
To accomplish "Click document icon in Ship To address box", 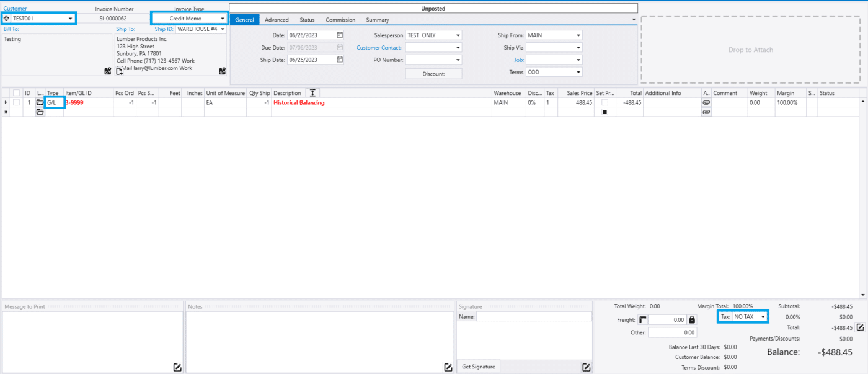I will tap(120, 71).
